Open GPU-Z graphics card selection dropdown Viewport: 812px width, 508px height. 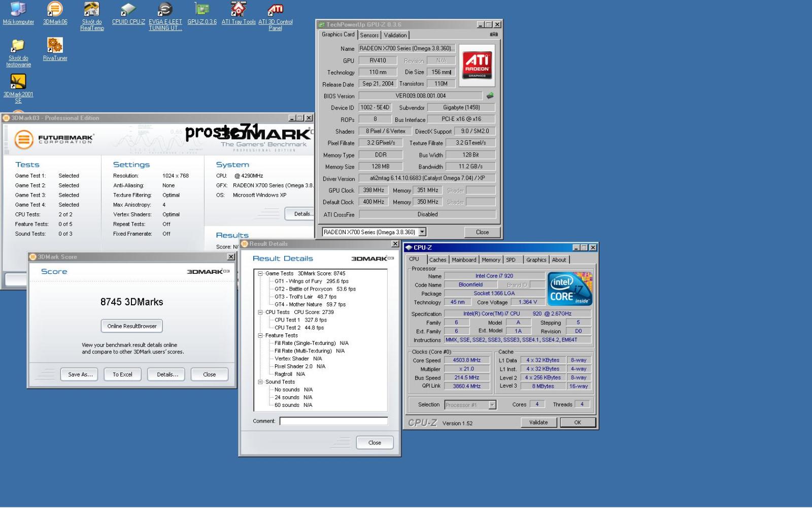click(x=422, y=232)
